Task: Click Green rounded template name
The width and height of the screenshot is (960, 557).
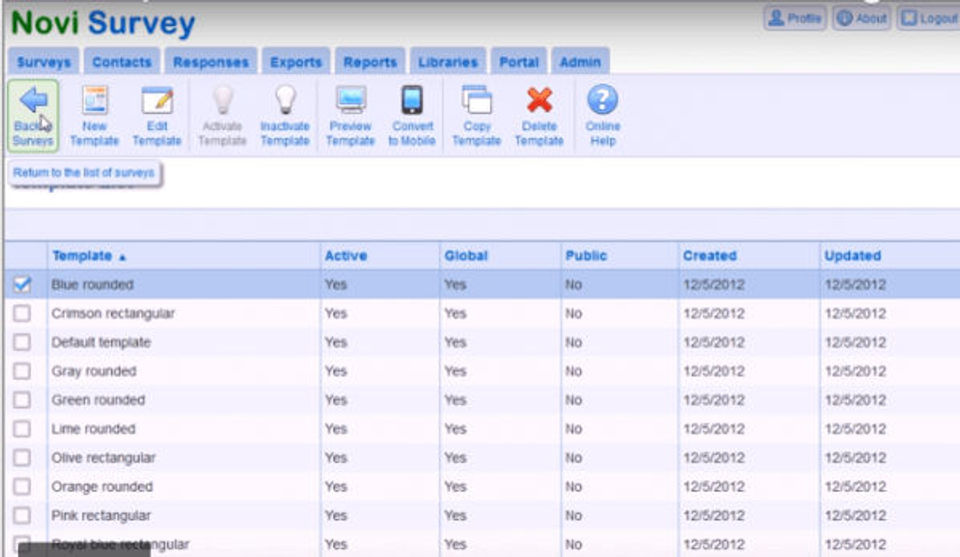Action: point(98,400)
